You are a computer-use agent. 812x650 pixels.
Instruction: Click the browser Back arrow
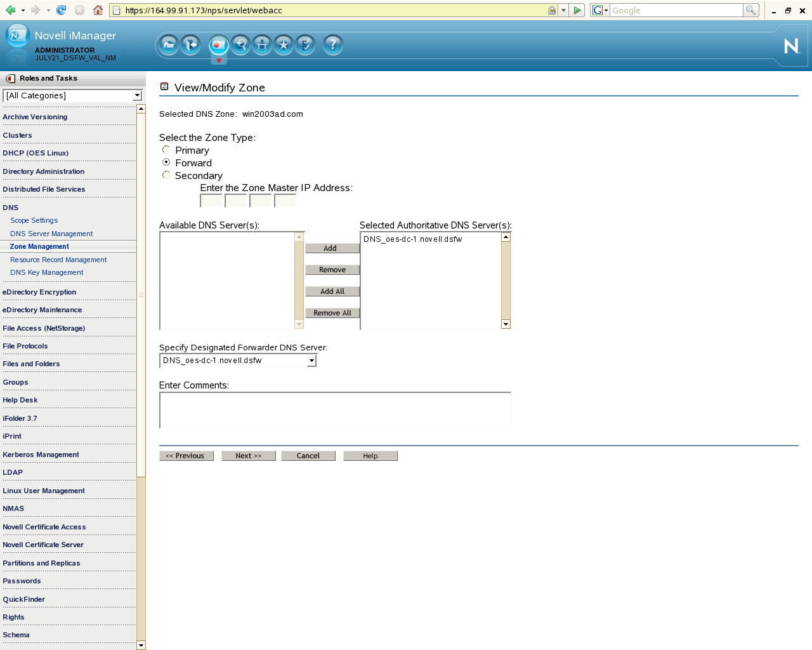(x=10, y=10)
